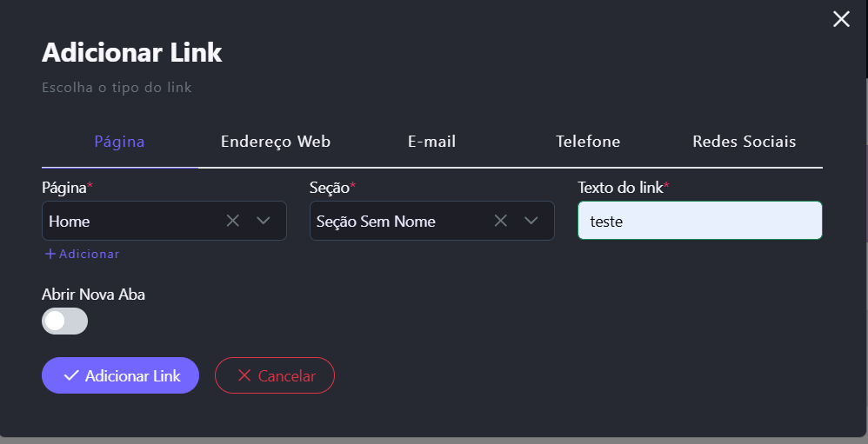Expand the Seção dropdown arrow

[531, 221]
